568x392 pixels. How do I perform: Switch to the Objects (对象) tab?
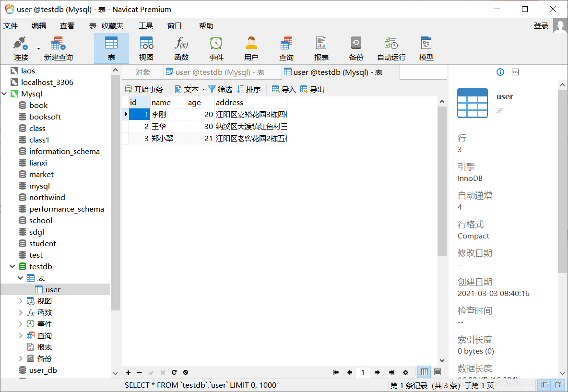pos(143,72)
